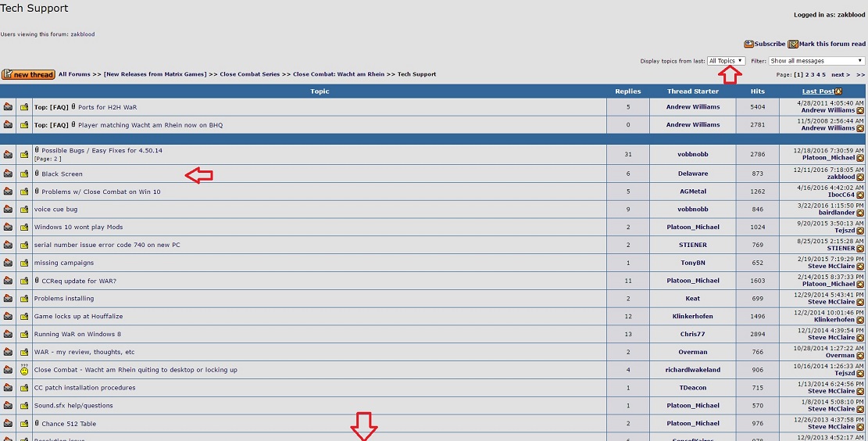Image resolution: width=868 pixels, height=441 pixels.
Task: Click zakblood in users viewing this forum
Action: coord(83,34)
